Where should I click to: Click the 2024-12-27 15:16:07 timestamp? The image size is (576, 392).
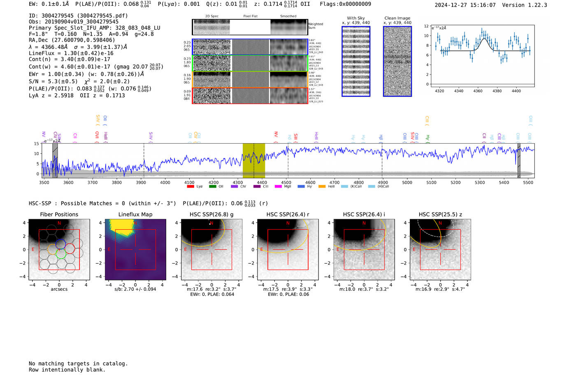click(465, 5)
